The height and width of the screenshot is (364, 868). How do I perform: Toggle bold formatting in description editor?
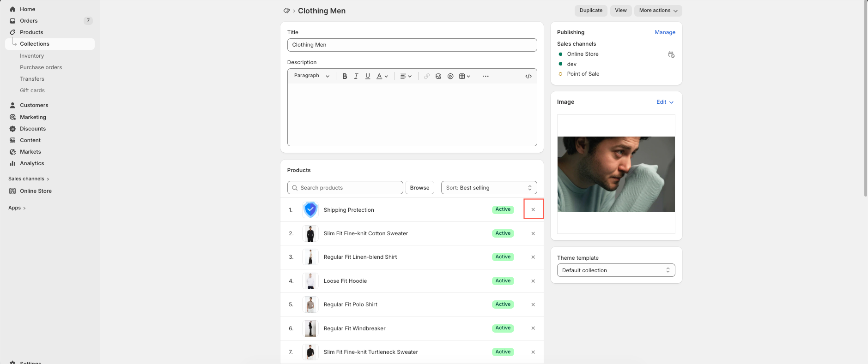(x=345, y=76)
